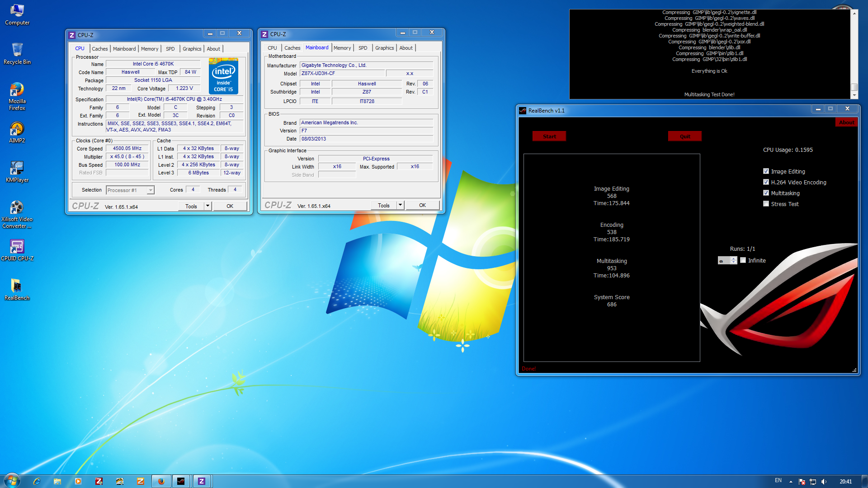This screenshot has width=868, height=488.
Task: Click the Internet Explorer taskbar icon
Action: tap(37, 481)
